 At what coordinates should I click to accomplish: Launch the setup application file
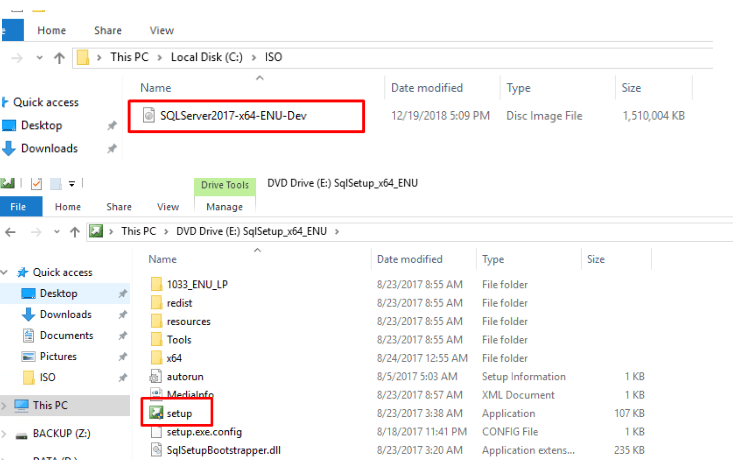(179, 413)
